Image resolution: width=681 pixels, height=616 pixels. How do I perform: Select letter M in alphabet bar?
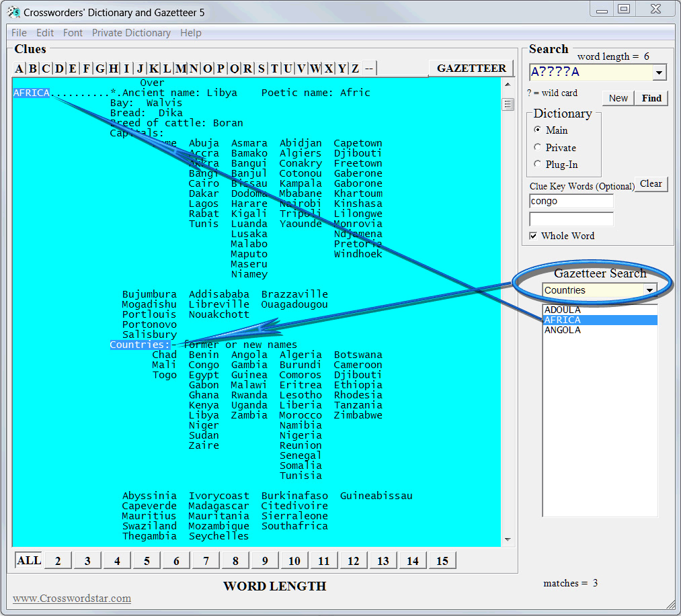(180, 69)
